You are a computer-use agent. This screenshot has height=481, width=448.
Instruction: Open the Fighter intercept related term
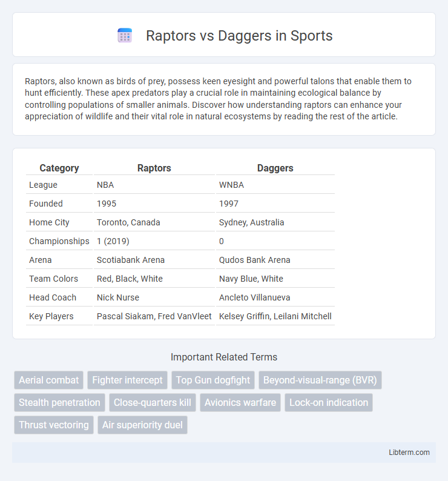[x=127, y=380]
